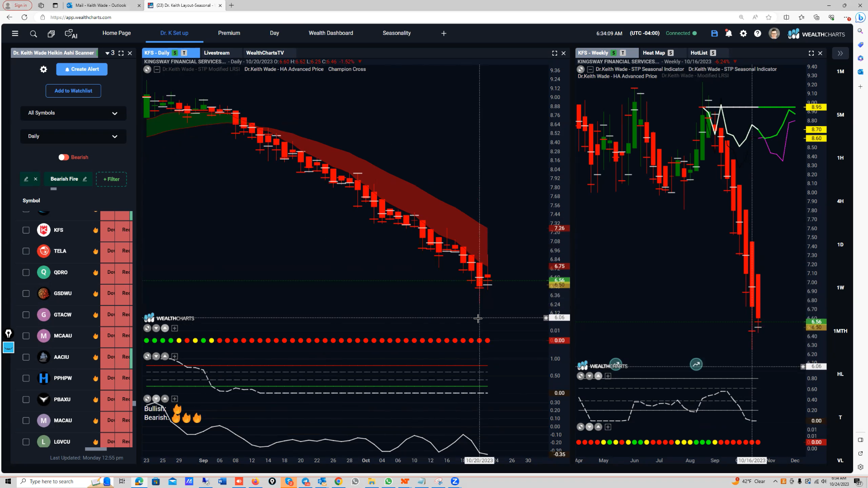Open the layouts copy icon in the top bar
This screenshot has height=488, width=868.
[x=51, y=33]
